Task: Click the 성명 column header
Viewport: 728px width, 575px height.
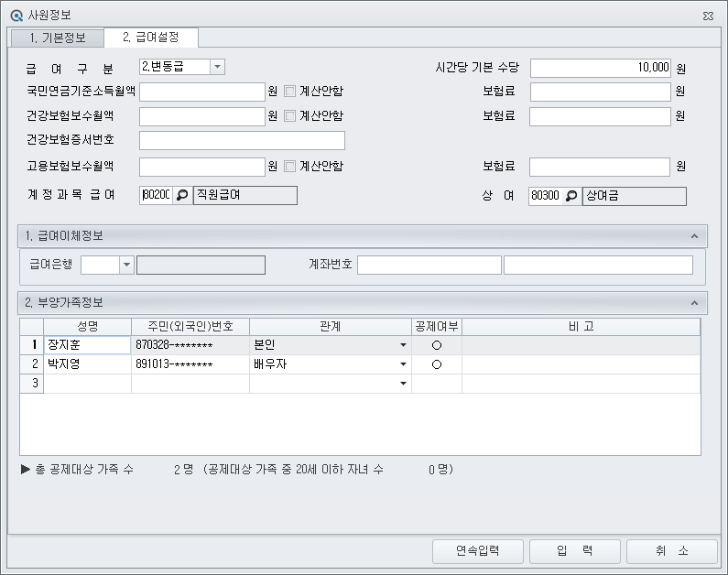Action: coord(87,327)
